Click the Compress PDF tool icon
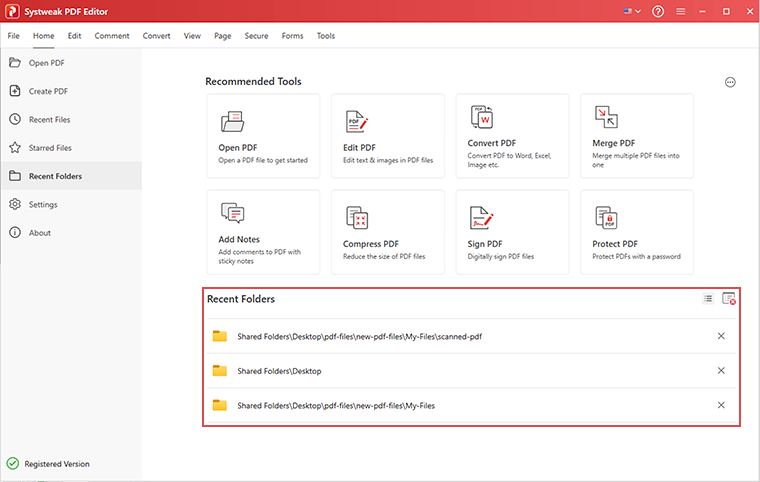 click(x=357, y=217)
